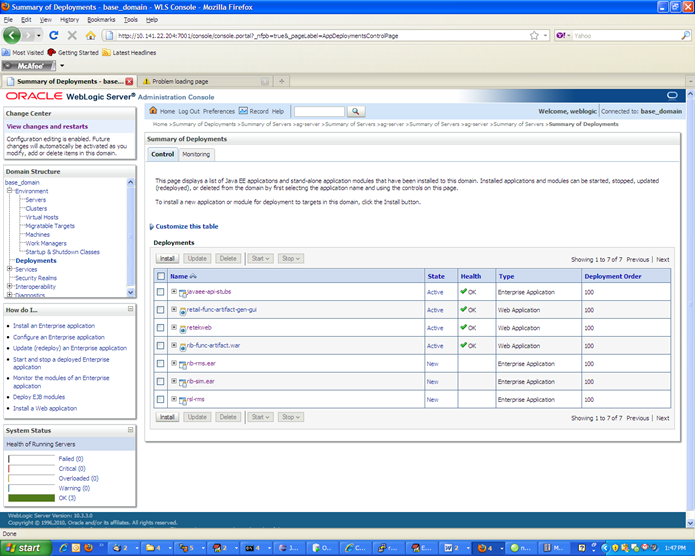The image size is (696, 557).
Task: Switch to the Monitoring tab
Action: 196,154
